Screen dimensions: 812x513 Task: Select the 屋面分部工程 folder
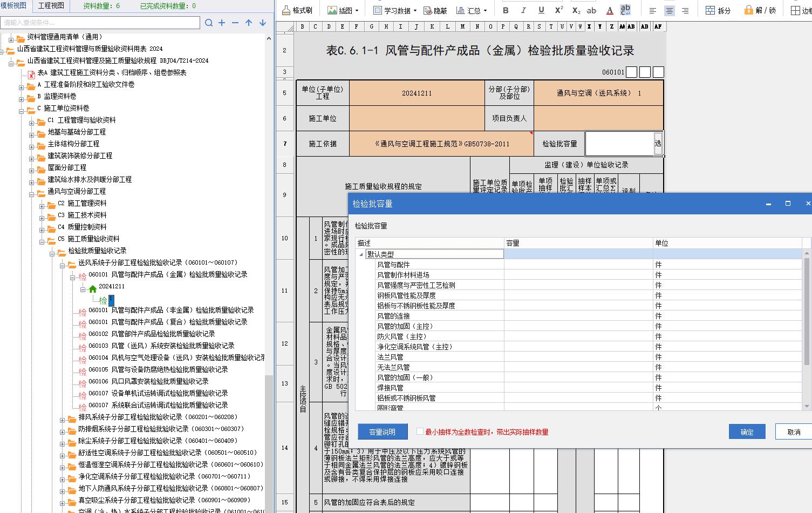67,168
